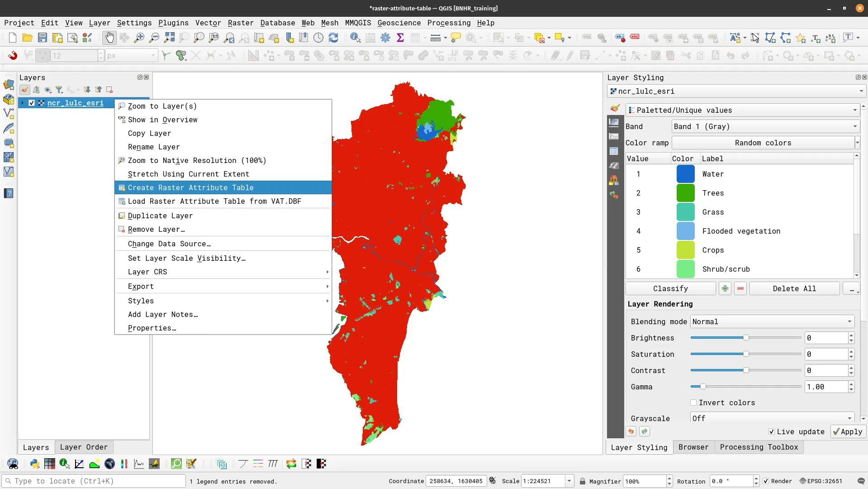
Task: Open the Band selection dropdown
Action: [764, 126]
